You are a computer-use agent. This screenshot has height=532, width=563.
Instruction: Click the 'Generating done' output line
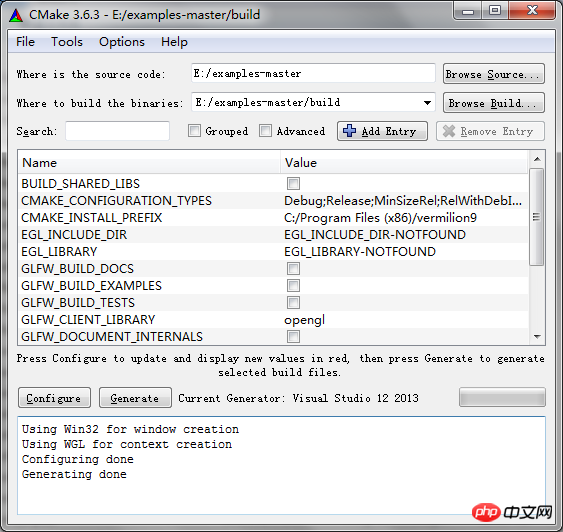tap(74, 475)
